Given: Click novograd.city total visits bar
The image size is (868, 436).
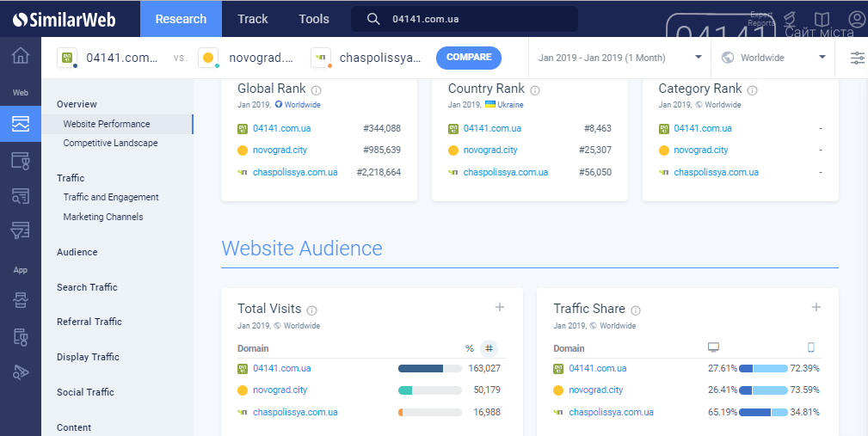Looking at the screenshot, I should [430, 390].
